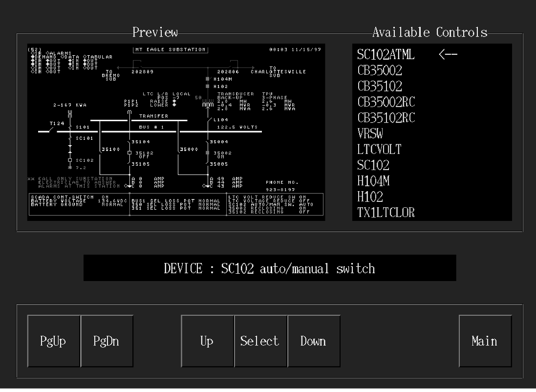Click the Down navigation button
Viewport: 536px width, 392px height.
314,341
